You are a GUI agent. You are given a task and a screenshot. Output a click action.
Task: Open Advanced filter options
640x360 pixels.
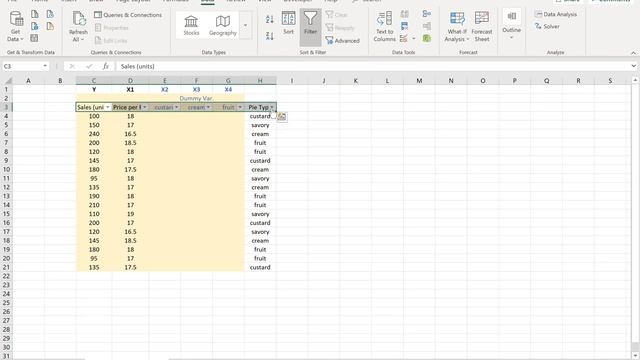pos(342,40)
